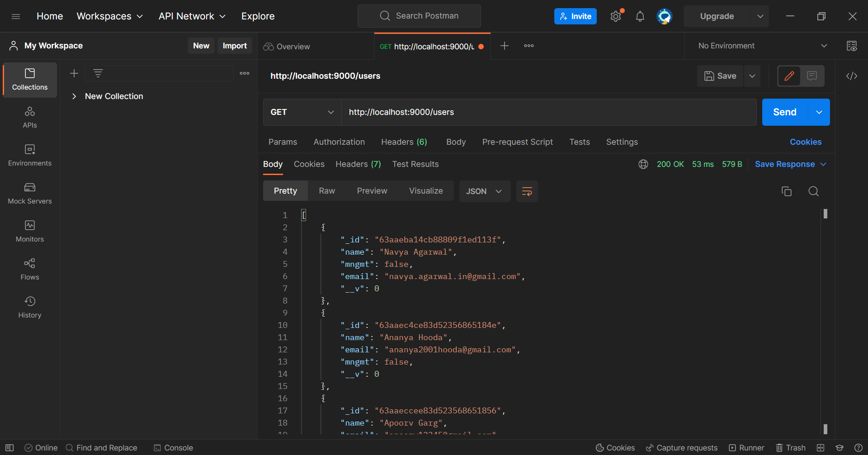The height and width of the screenshot is (455, 868).
Task: Switch to the comments mode icon
Action: point(812,76)
